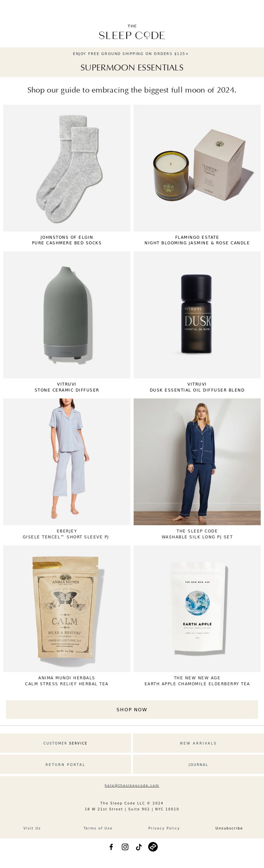264x868 pixels.
Task: Open the Return Portal
Action: [65, 765]
